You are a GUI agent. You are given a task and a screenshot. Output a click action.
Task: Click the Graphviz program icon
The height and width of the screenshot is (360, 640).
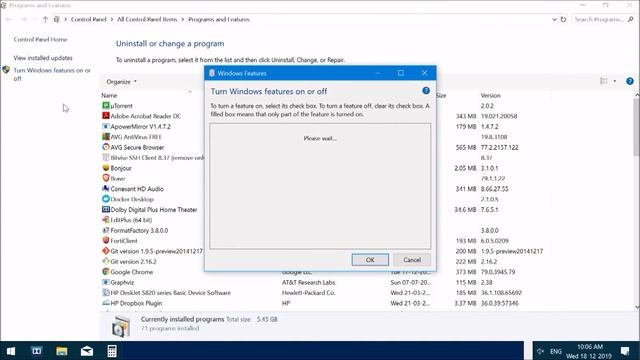(x=106, y=282)
